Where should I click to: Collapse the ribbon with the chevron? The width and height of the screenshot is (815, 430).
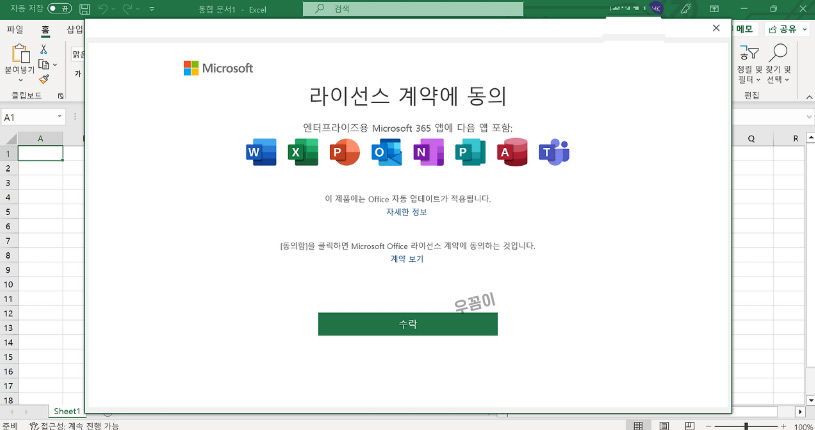tap(809, 97)
